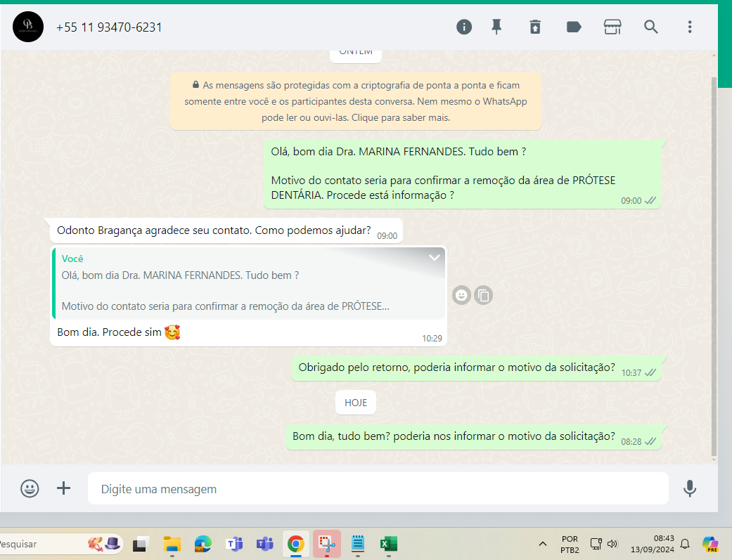
Task: Focus the 'Digite uma mensagem' field
Action: [378, 488]
